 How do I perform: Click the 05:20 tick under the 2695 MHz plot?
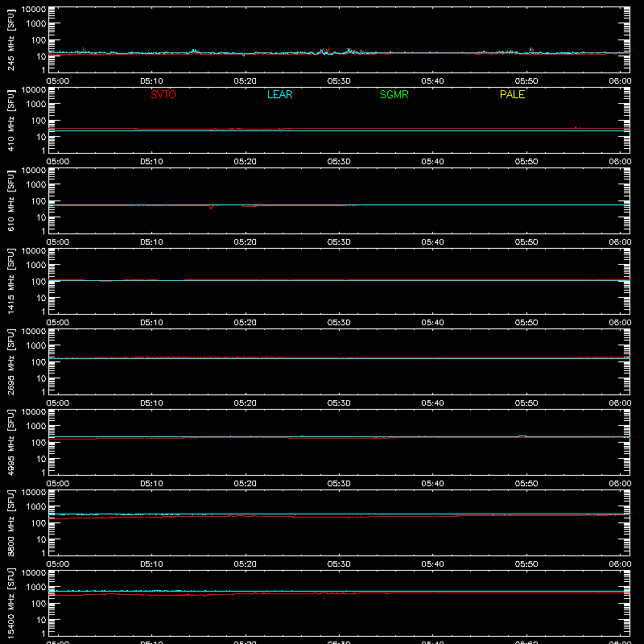point(246,403)
